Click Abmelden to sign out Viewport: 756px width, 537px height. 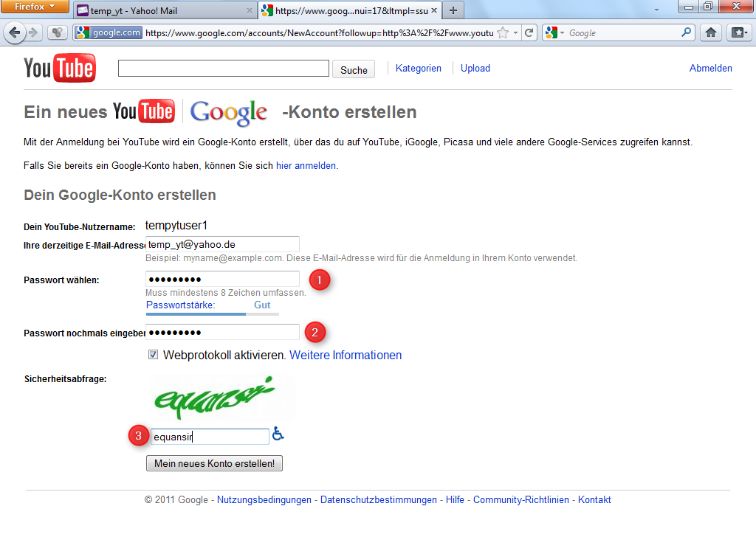pyautogui.click(x=710, y=68)
